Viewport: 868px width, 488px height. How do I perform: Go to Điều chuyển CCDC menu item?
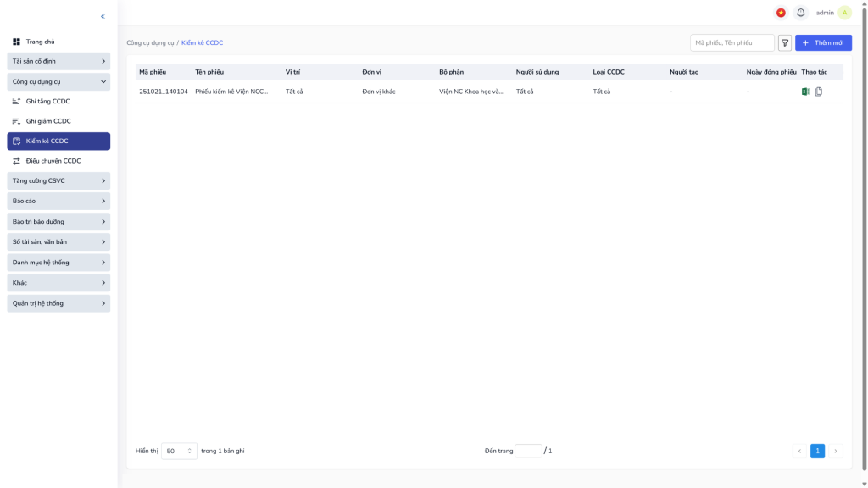pyautogui.click(x=53, y=161)
